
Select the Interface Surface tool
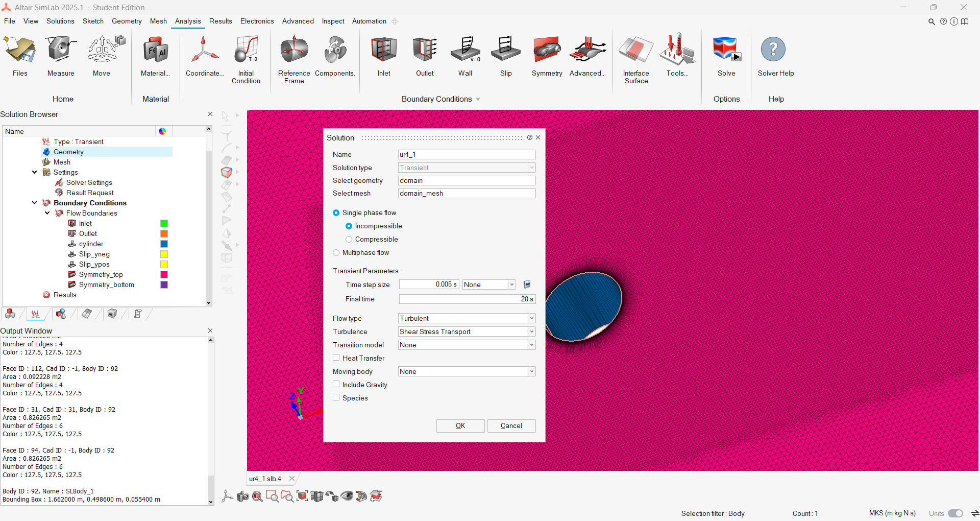(x=636, y=59)
